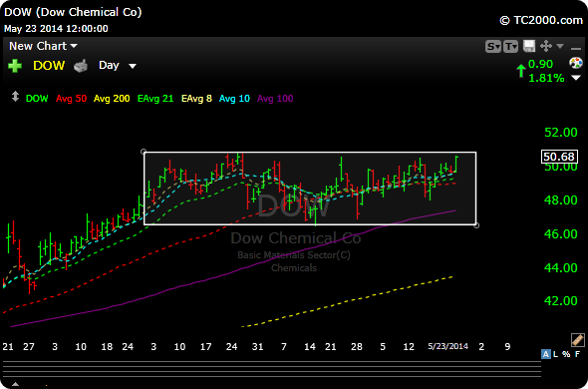
Task: Open the Day timeframe dropdown
Action: pos(117,66)
